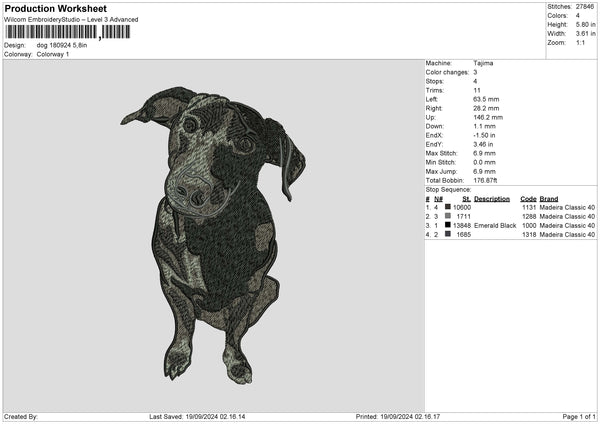Click the 'Code' column header

(528, 199)
